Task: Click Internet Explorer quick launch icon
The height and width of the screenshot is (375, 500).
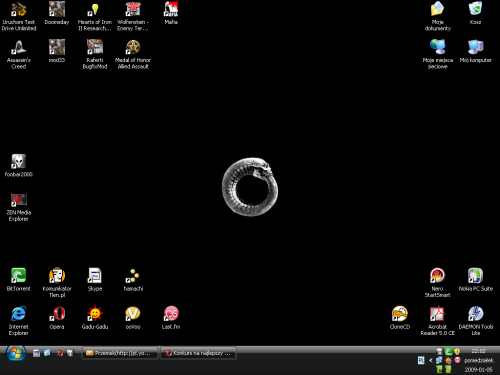Action: [47, 353]
